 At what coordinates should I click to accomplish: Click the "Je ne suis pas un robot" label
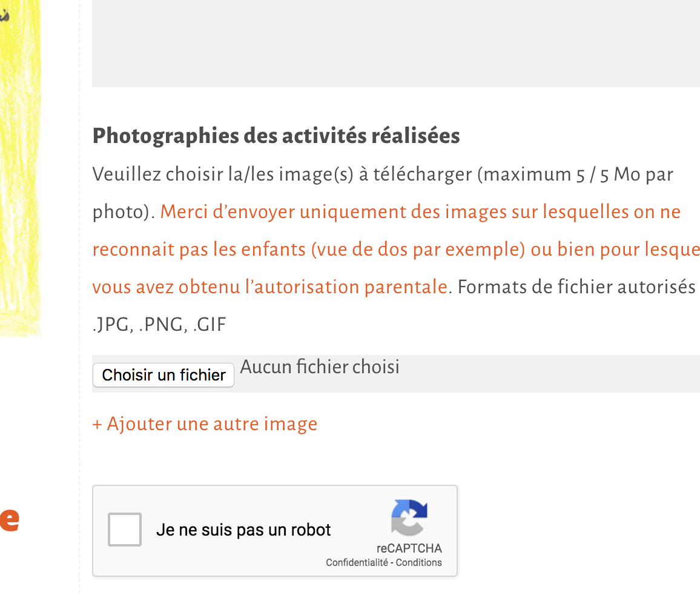[x=243, y=530]
